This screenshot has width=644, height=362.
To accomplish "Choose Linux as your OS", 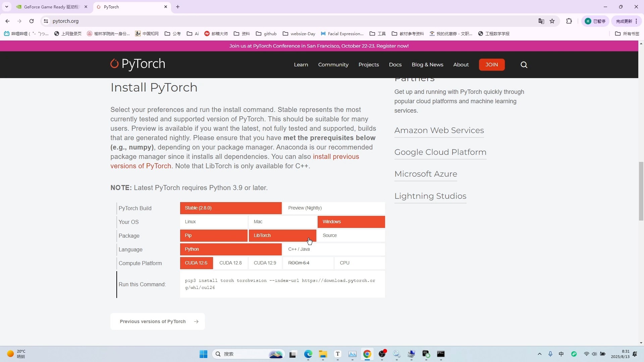I will coord(214,222).
